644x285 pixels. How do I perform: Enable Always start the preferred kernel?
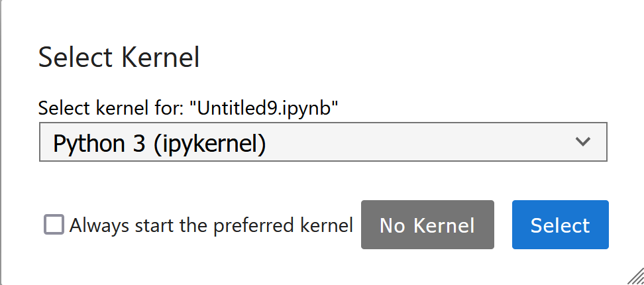54,225
